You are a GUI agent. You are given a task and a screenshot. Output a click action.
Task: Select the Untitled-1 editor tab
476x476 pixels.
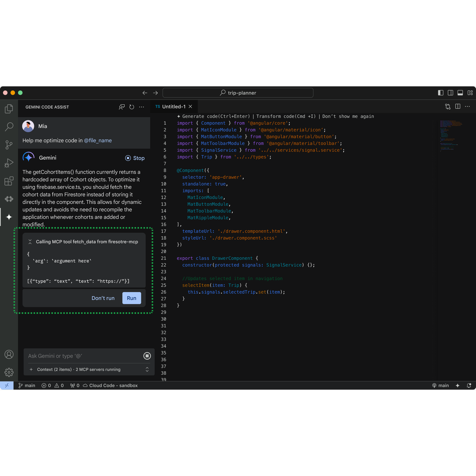[173, 107]
